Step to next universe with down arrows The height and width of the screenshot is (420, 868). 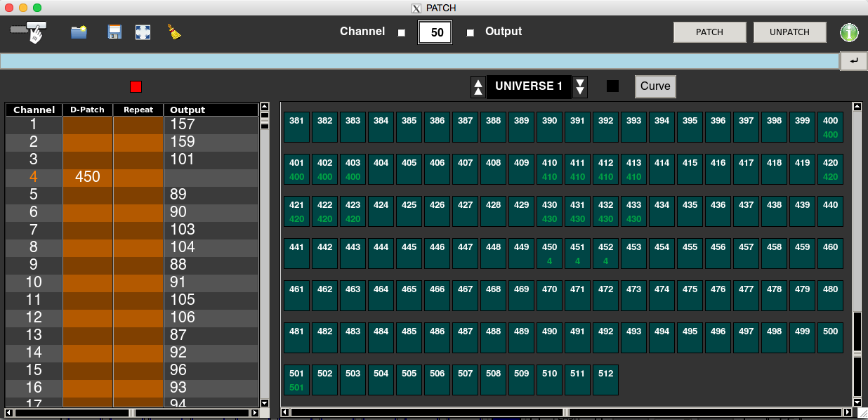click(x=580, y=87)
